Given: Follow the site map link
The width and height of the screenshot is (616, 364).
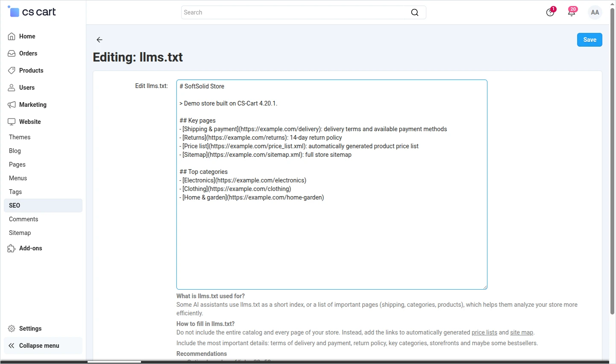Looking at the screenshot, I should tap(522, 332).
